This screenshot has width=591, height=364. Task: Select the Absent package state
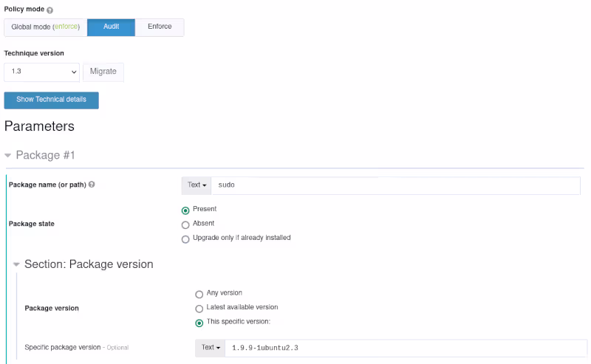click(185, 224)
